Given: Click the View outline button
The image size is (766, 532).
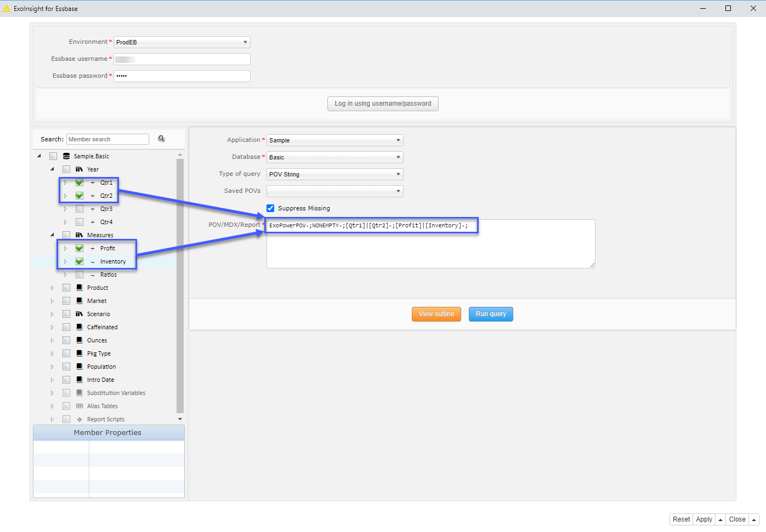Looking at the screenshot, I should [x=436, y=314].
